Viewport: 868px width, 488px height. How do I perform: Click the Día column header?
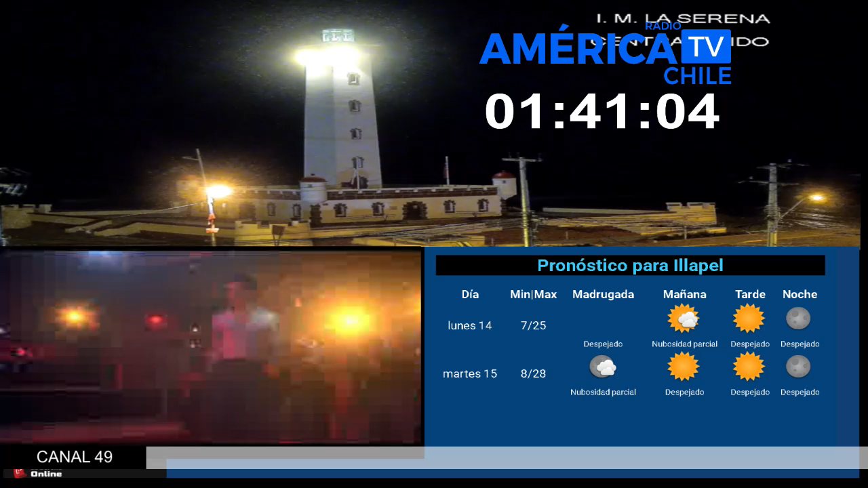[x=470, y=294]
